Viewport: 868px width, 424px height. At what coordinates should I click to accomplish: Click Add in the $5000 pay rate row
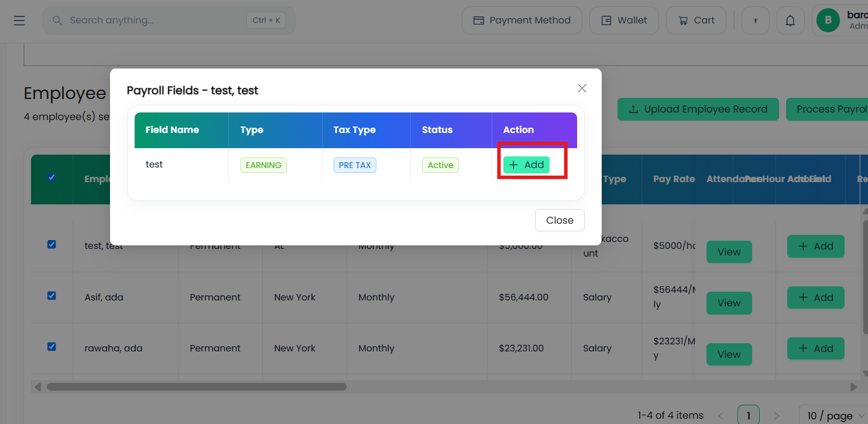point(816,246)
